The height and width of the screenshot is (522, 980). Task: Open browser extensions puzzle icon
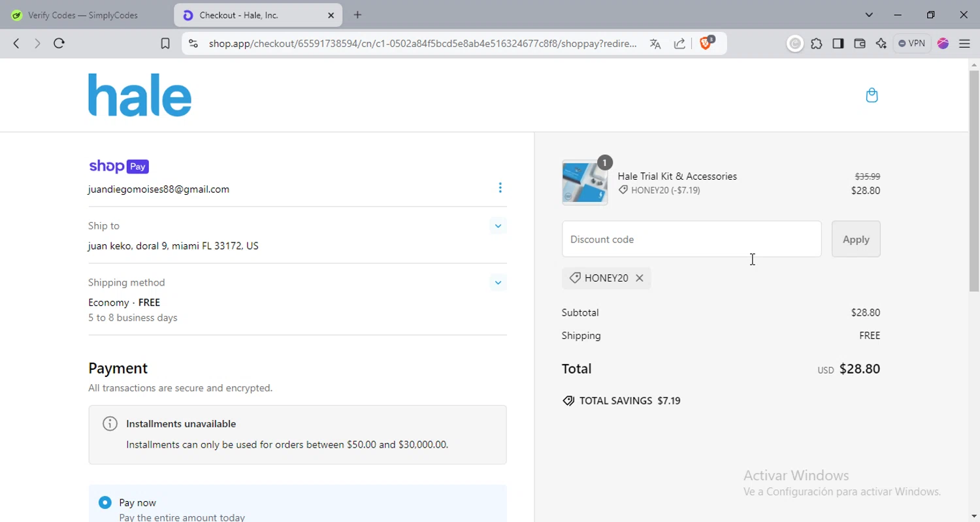click(x=817, y=44)
